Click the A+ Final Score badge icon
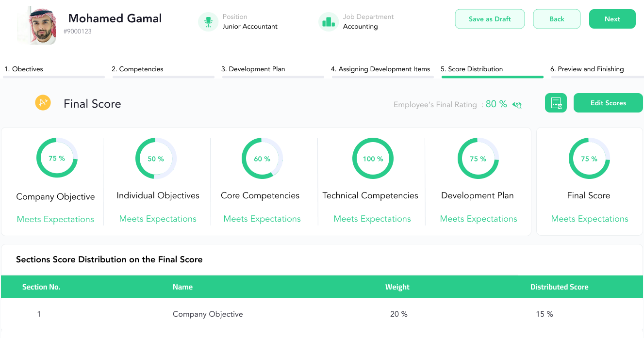 pos(43,103)
